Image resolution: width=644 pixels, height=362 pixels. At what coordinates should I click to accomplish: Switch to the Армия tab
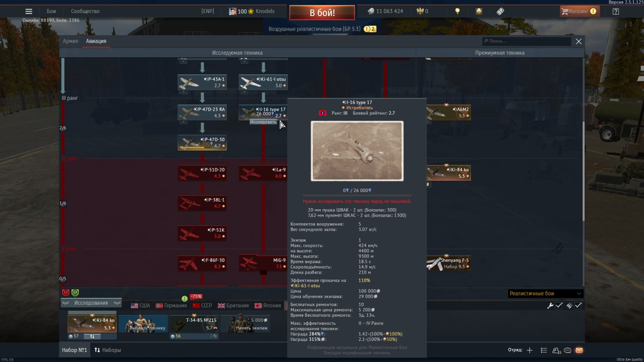pyautogui.click(x=70, y=41)
